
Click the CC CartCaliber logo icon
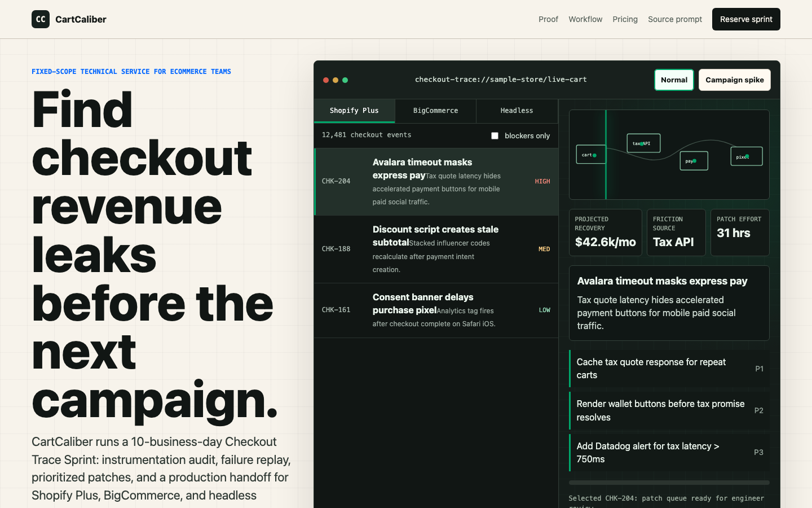click(x=41, y=19)
